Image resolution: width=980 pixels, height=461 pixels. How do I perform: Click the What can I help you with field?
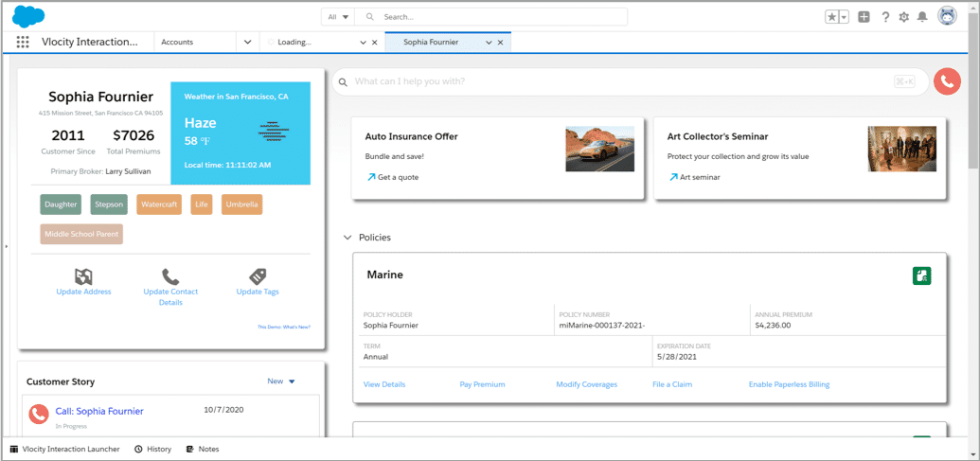(630, 81)
